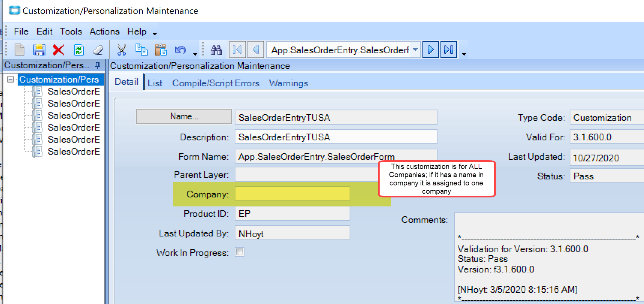Undo the last change with the arrow icon
Image resolution: width=644 pixels, height=304 pixels.
(x=181, y=50)
